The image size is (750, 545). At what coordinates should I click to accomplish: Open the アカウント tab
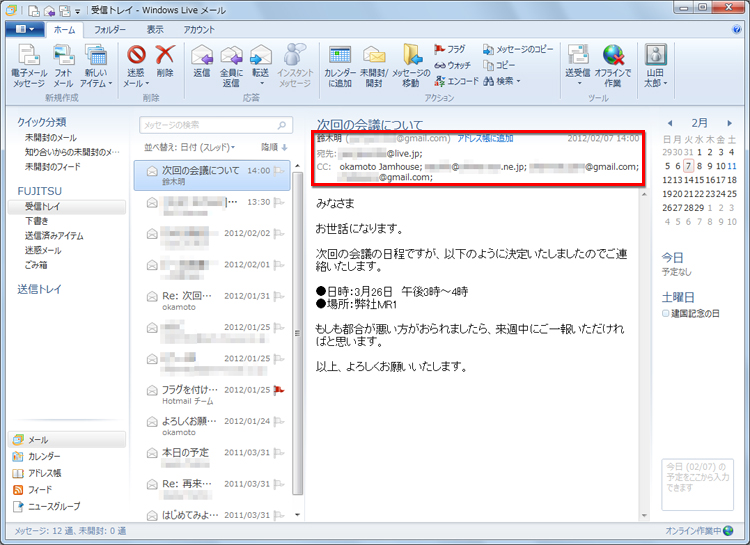[x=199, y=30]
